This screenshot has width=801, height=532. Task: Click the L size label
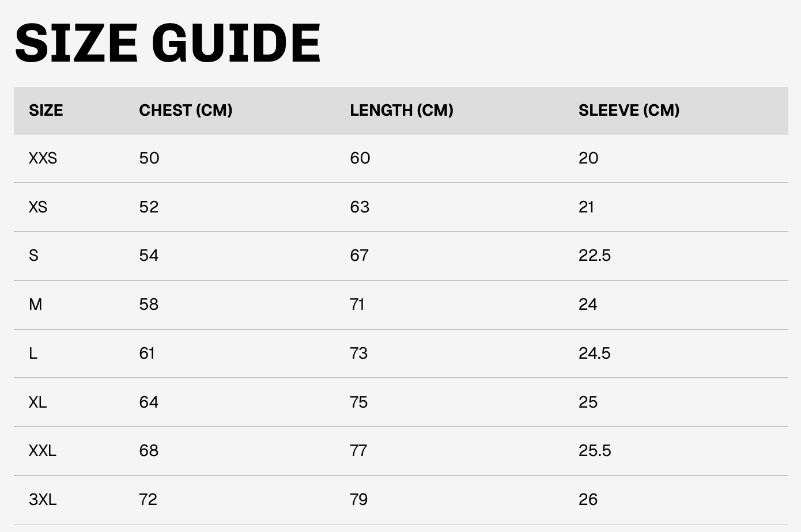tap(33, 354)
